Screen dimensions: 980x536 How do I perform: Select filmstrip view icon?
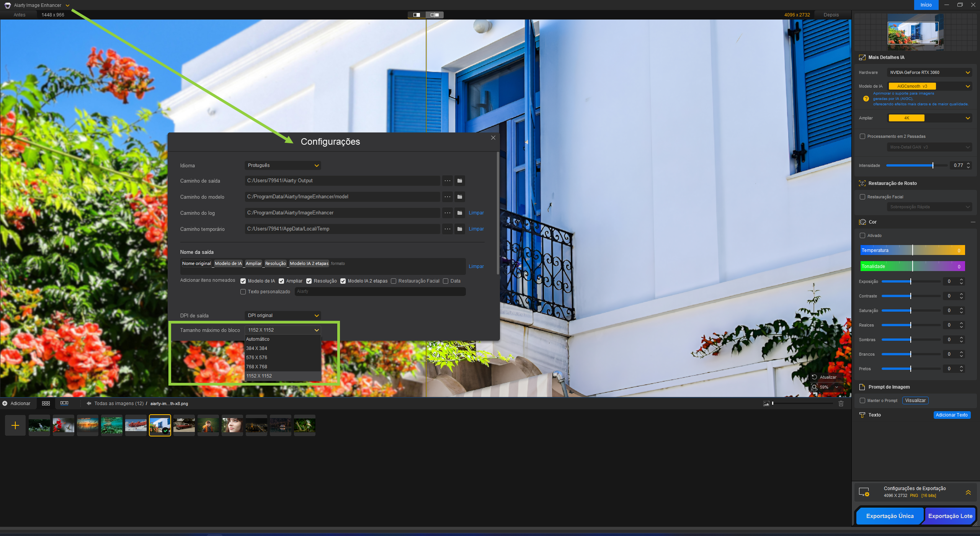click(64, 403)
